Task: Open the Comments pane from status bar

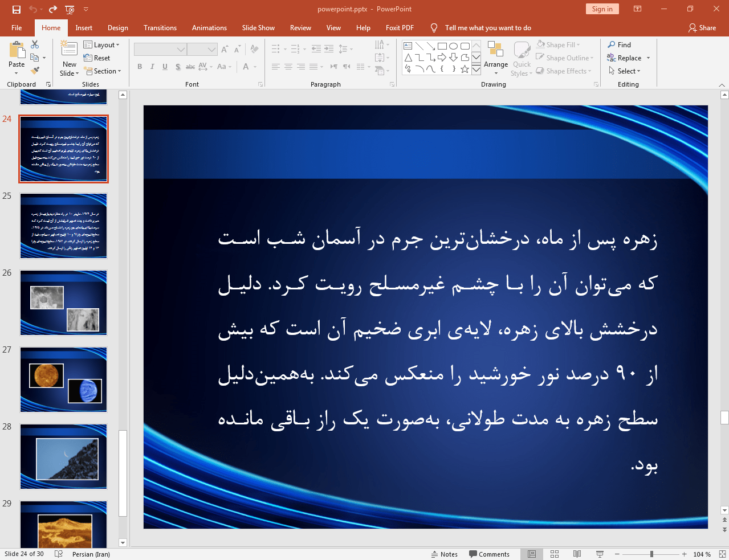Action: click(489, 554)
